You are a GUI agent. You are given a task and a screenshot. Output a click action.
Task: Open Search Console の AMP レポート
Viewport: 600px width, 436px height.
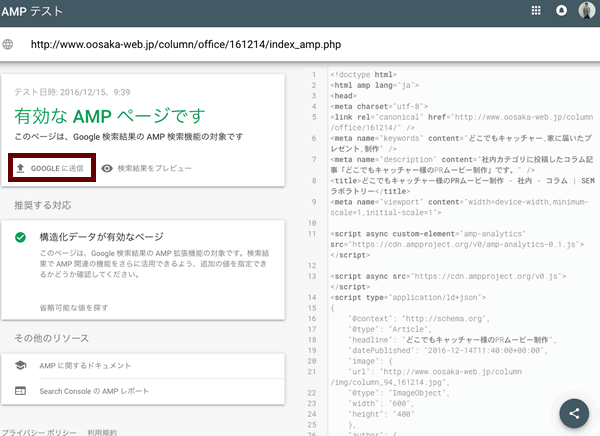tap(94, 391)
